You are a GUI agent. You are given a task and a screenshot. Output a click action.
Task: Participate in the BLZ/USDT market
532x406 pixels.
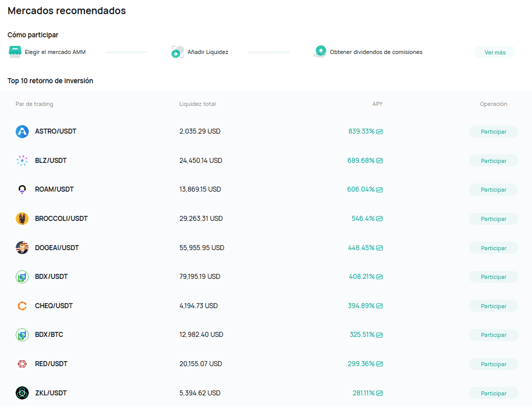pos(494,160)
